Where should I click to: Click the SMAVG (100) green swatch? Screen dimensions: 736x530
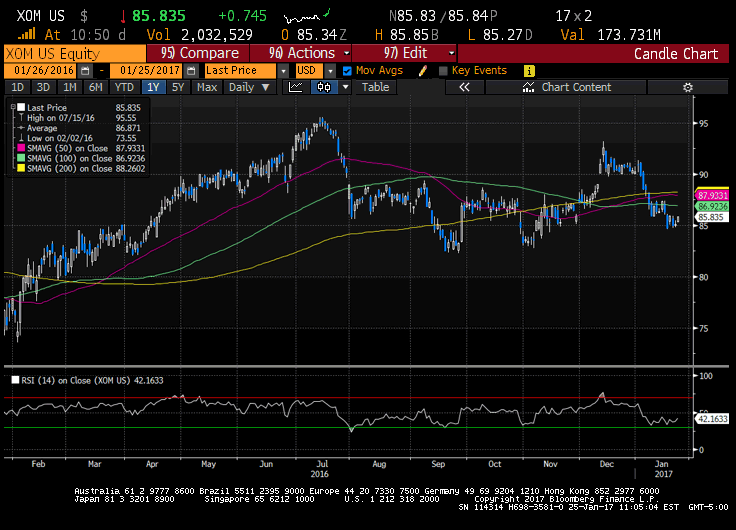(x=21, y=159)
